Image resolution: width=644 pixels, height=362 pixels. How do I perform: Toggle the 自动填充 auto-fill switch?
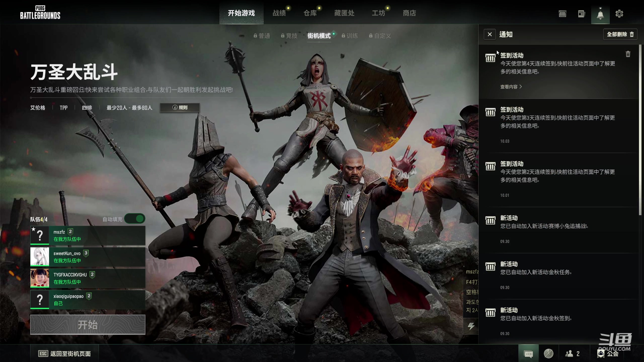135,219
